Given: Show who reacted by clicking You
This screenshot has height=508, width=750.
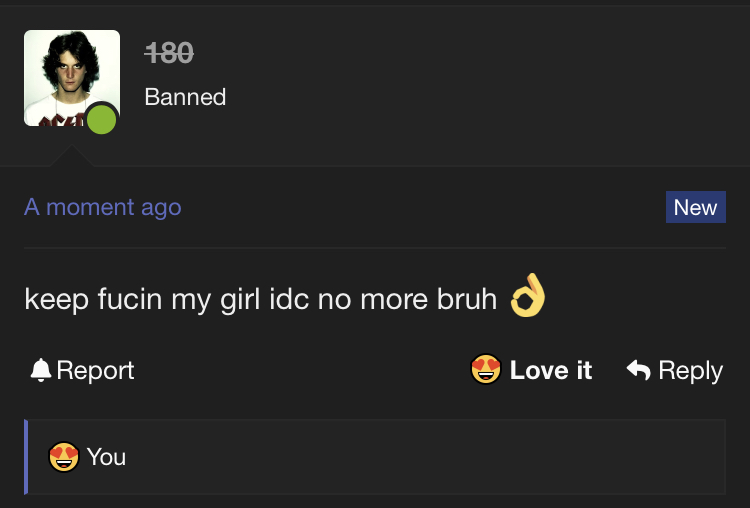Looking at the screenshot, I should coord(106,457).
